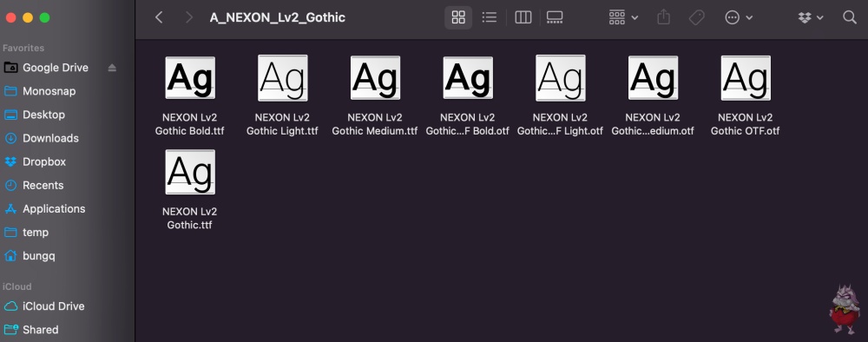Select NEXON Lv2 Gothic OTF.otf font icon
Viewport: 868px width, 342px height.
pyautogui.click(x=745, y=78)
